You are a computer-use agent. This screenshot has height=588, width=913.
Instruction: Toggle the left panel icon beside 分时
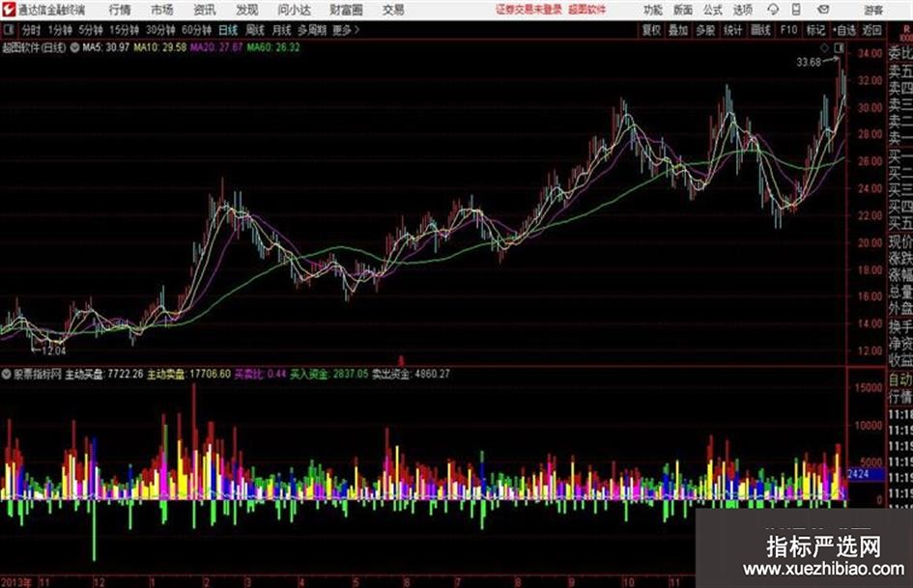click(x=8, y=30)
